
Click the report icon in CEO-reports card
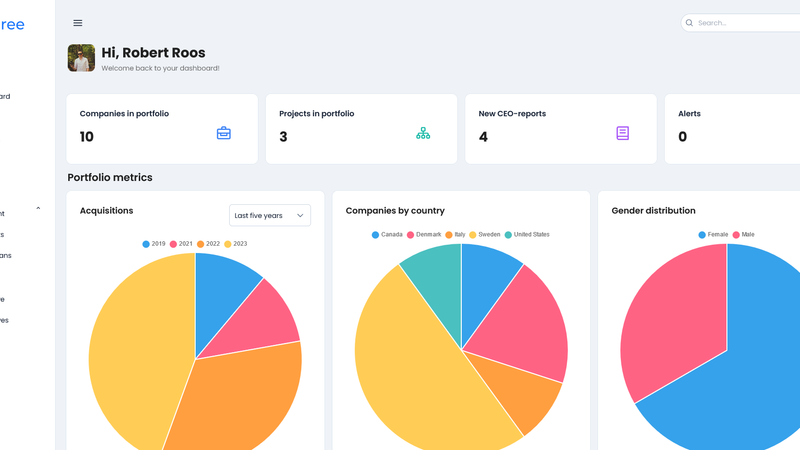click(623, 133)
